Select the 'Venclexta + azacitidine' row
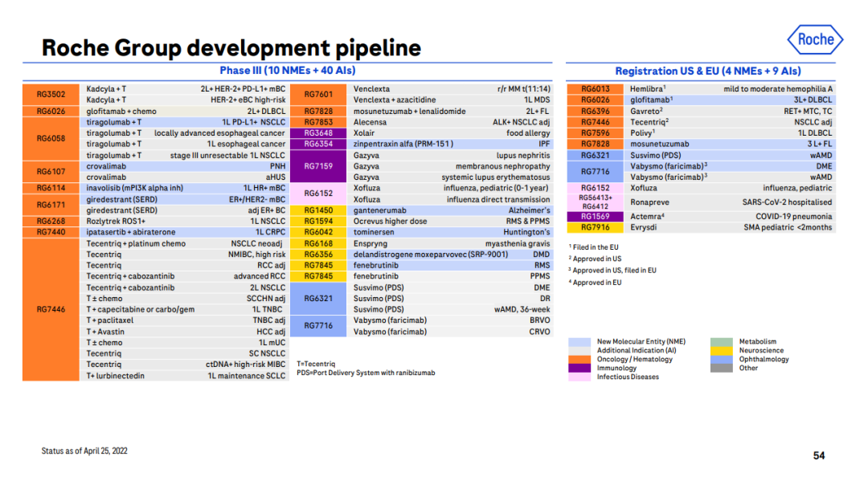Viewport: 868px width, 485px height. pos(451,100)
